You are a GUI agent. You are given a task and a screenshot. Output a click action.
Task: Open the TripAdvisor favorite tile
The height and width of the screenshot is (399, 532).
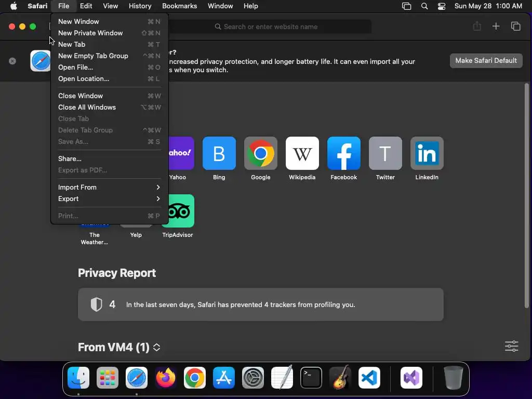181,211
